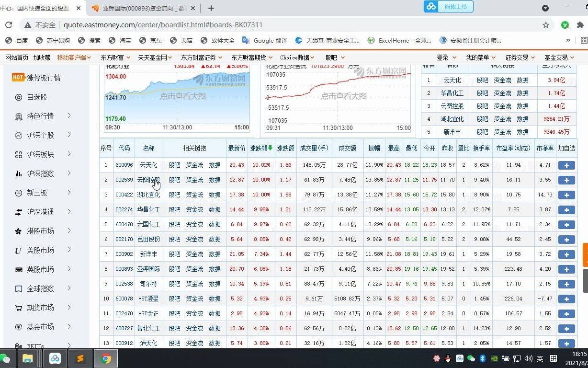Open the 天眼查 bookmark
This screenshot has height=368, width=588.
click(328, 41)
